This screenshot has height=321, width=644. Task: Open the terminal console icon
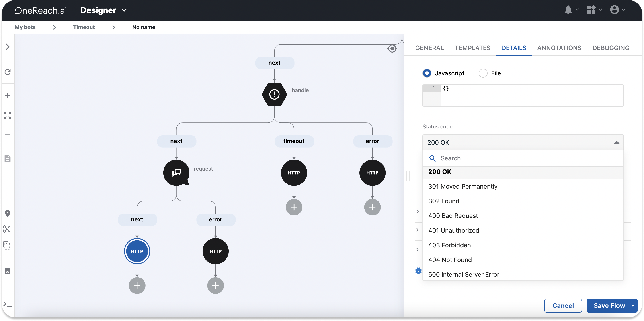pyautogui.click(x=7, y=305)
